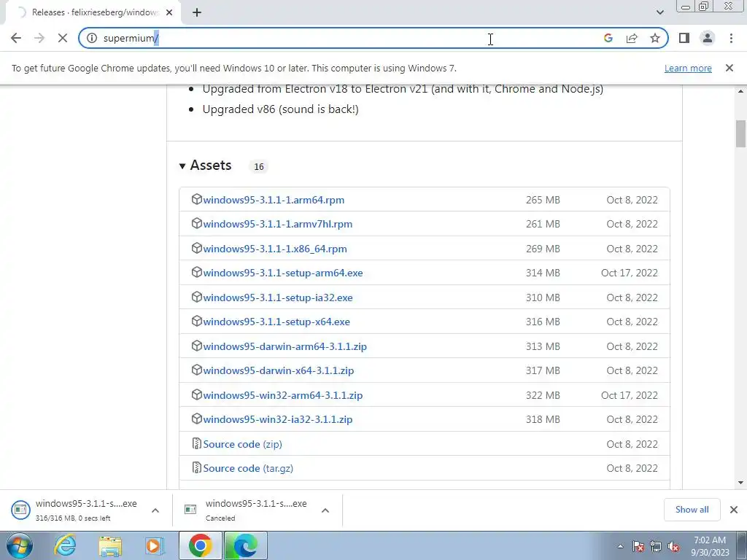The height and width of the screenshot is (560, 747).
Task: Open Windows Explorer from taskbar
Action: pyautogui.click(x=110, y=545)
